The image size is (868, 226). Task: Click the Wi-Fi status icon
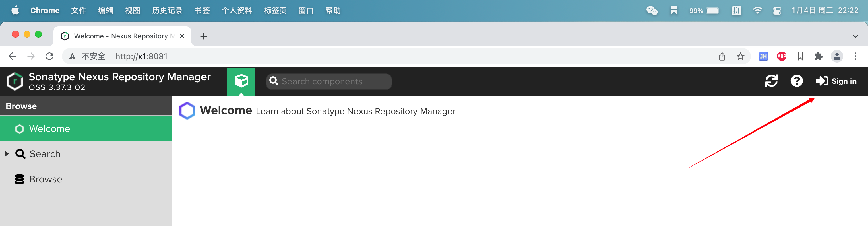(x=757, y=10)
